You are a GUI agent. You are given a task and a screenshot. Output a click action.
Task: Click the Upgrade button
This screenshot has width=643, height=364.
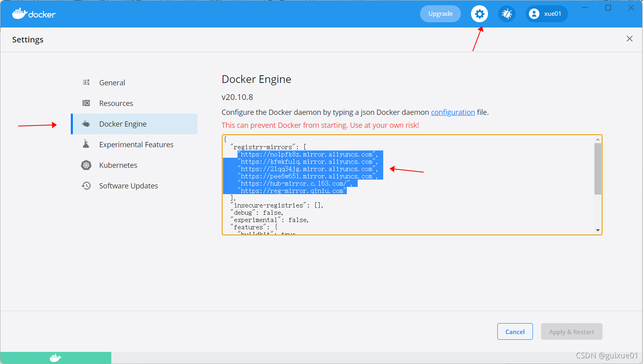[x=440, y=14]
